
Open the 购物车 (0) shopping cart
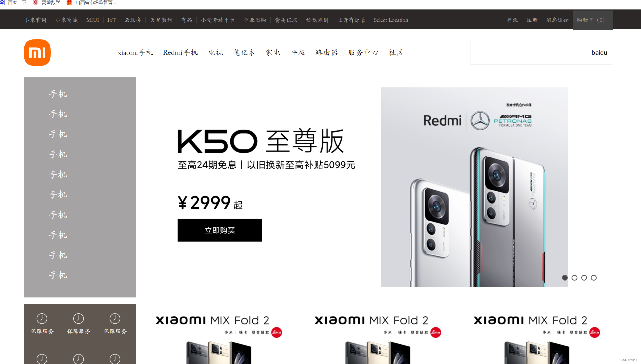[593, 20]
